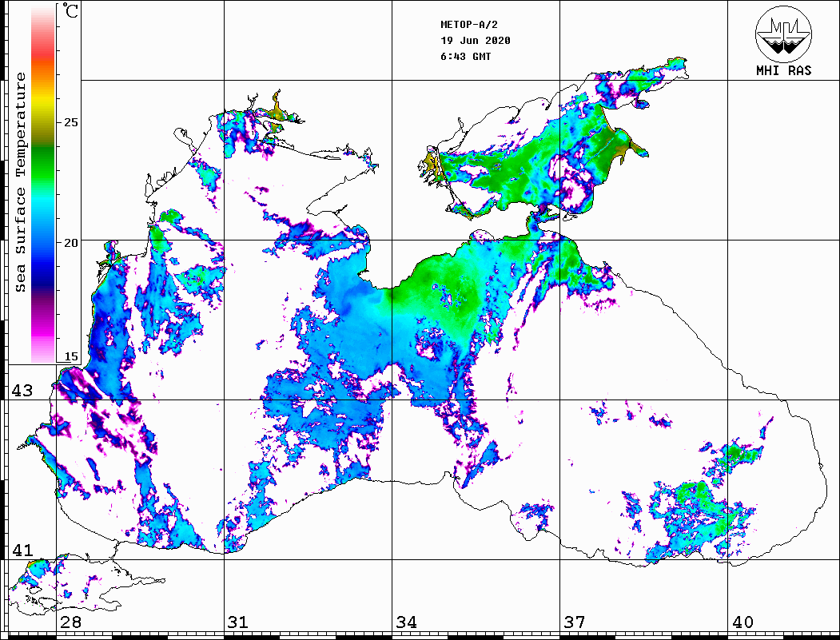Click the date '19 Jun 2020'
This screenshot has width=840, height=640.
tap(476, 41)
